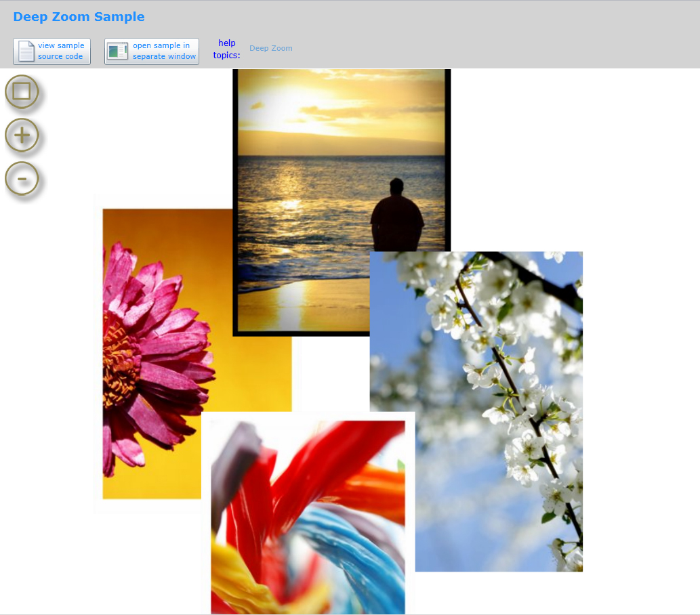
Task: Click the man's silhouette in sunset photo
Action: tap(396, 217)
